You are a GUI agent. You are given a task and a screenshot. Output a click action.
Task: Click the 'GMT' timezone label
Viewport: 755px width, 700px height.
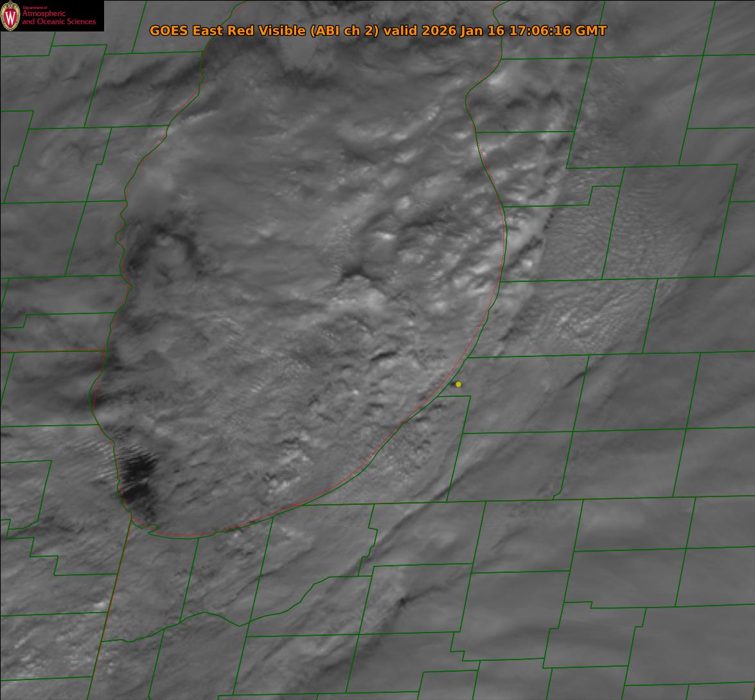(591, 31)
